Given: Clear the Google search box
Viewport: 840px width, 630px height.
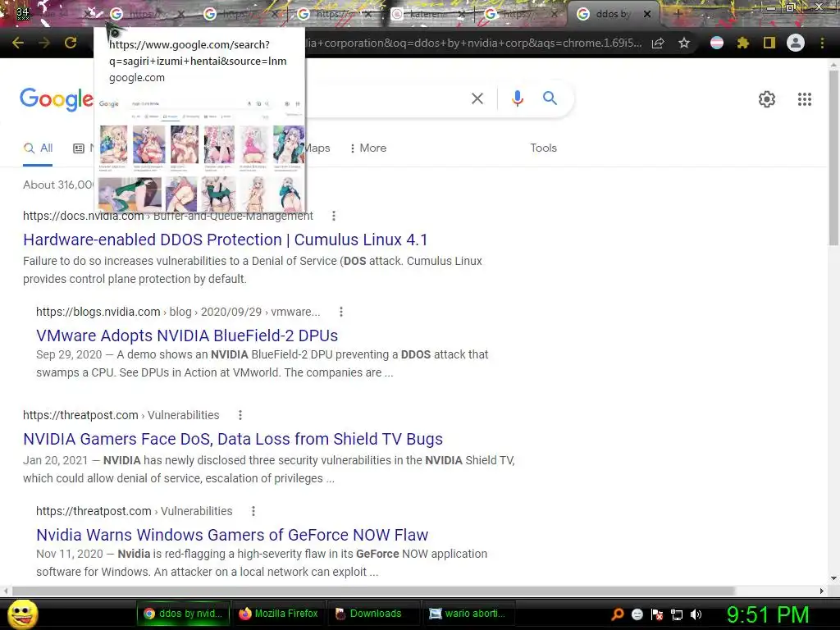Looking at the screenshot, I should pos(477,98).
